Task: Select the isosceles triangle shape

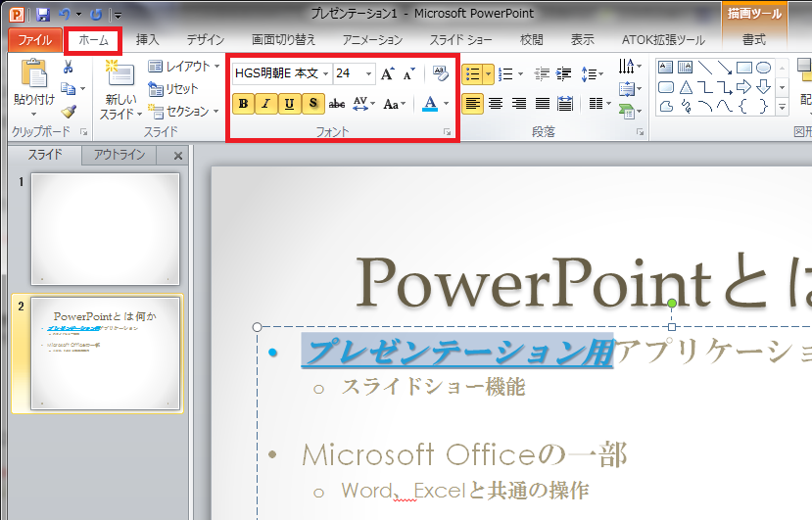Action: 686,86
